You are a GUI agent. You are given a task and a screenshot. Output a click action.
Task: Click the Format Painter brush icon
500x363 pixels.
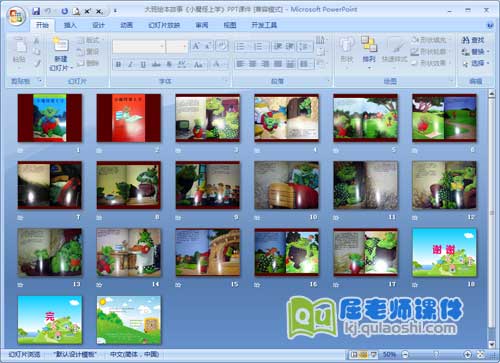(x=37, y=63)
